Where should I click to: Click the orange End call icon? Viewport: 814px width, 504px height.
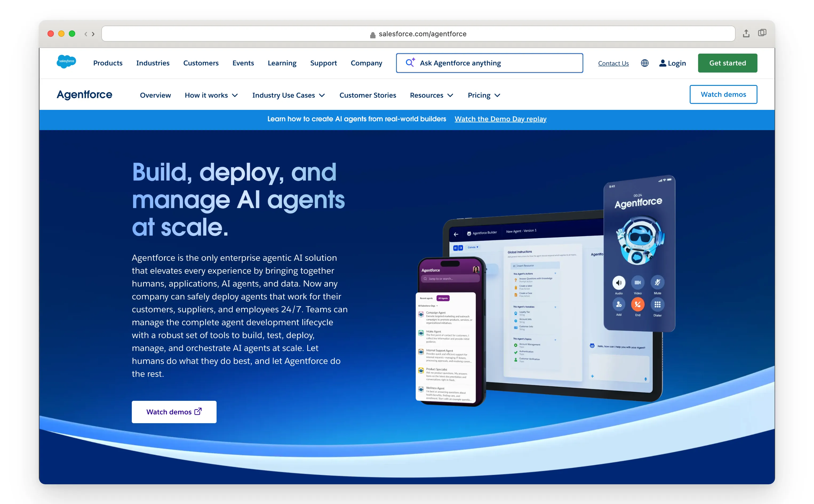(x=637, y=304)
